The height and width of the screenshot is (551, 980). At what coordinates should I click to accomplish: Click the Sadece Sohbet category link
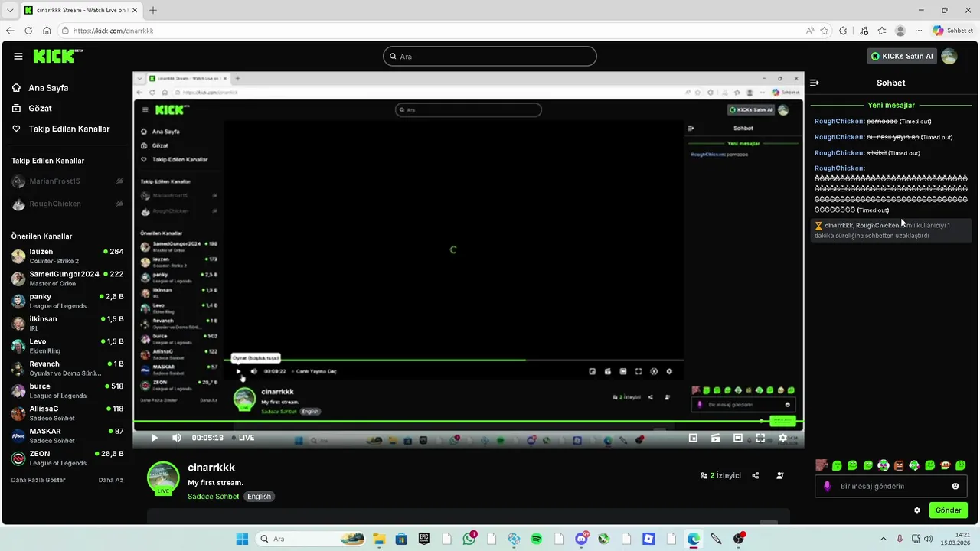[213, 497]
